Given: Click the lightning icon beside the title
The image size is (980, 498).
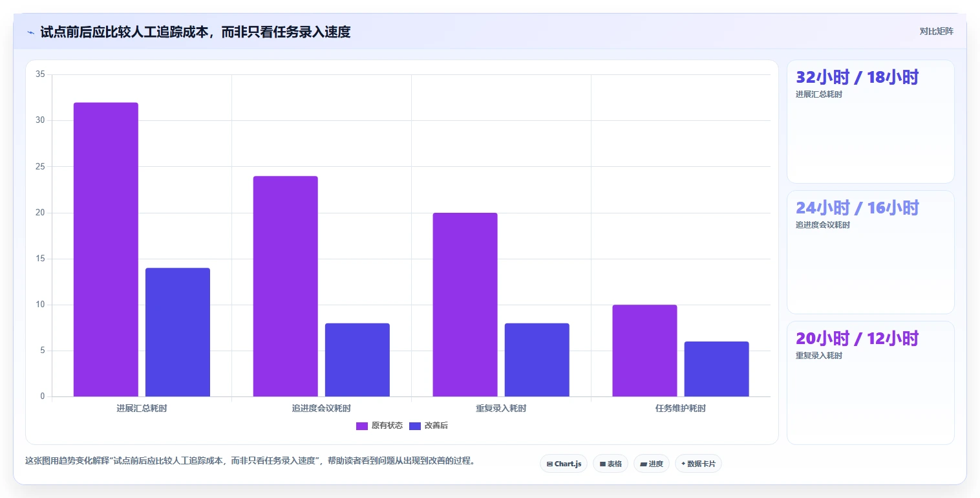Looking at the screenshot, I should tap(31, 32).
